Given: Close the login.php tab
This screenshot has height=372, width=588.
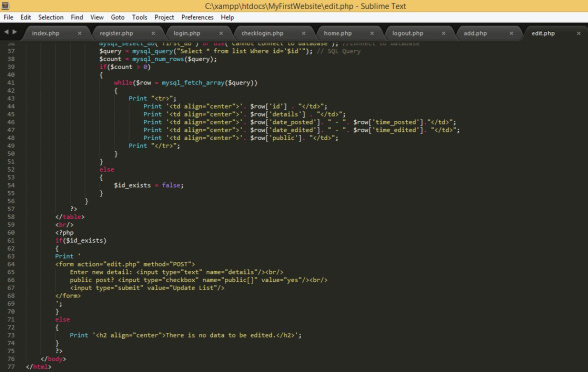Looking at the screenshot, I should (x=221, y=33).
